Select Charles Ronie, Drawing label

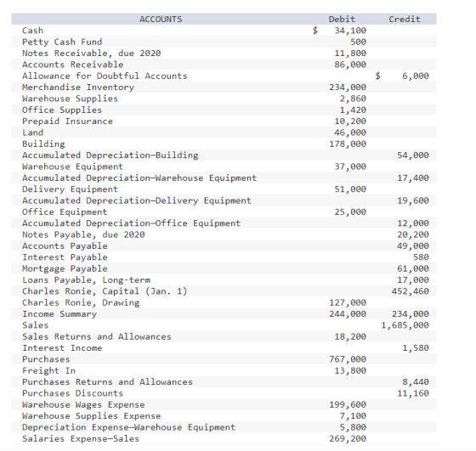(81, 302)
